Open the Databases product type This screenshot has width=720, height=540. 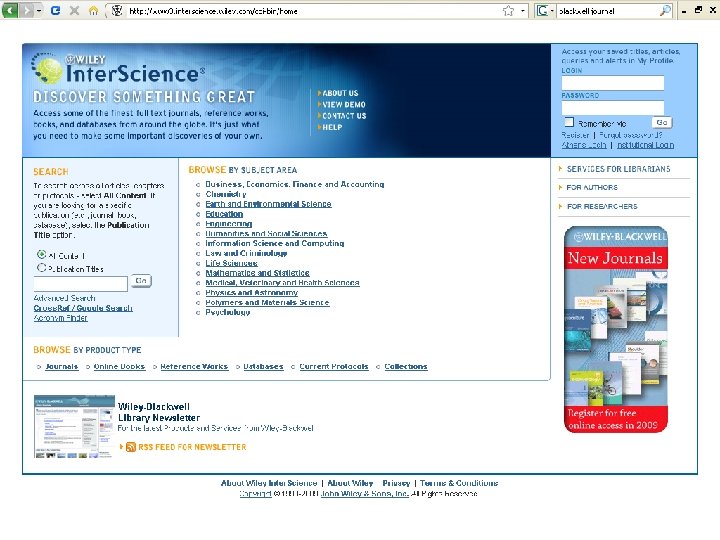(x=263, y=366)
